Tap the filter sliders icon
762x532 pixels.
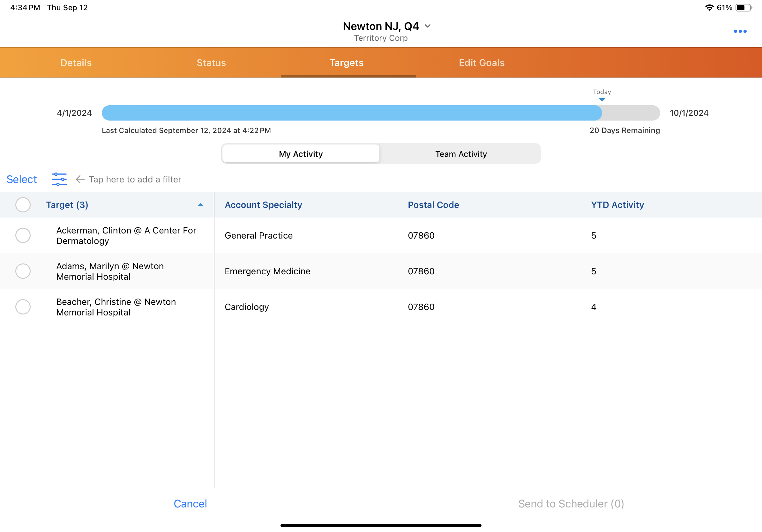click(59, 179)
